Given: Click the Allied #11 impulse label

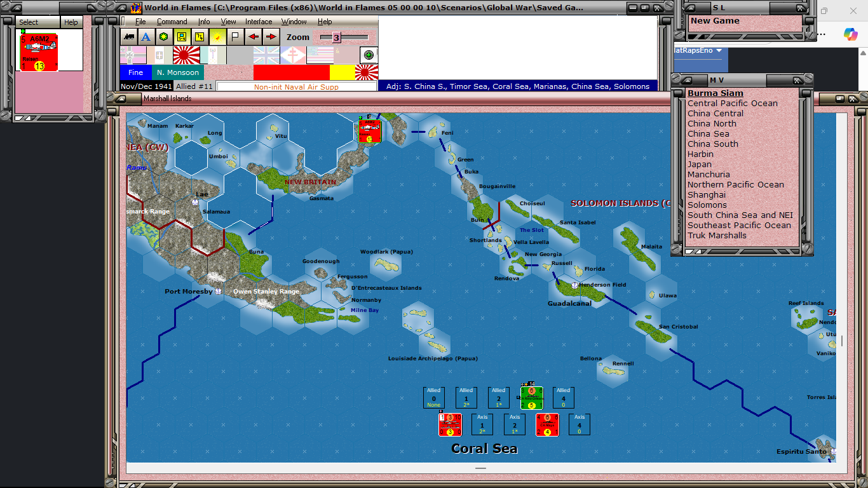Looking at the screenshot, I should coord(194,86).
